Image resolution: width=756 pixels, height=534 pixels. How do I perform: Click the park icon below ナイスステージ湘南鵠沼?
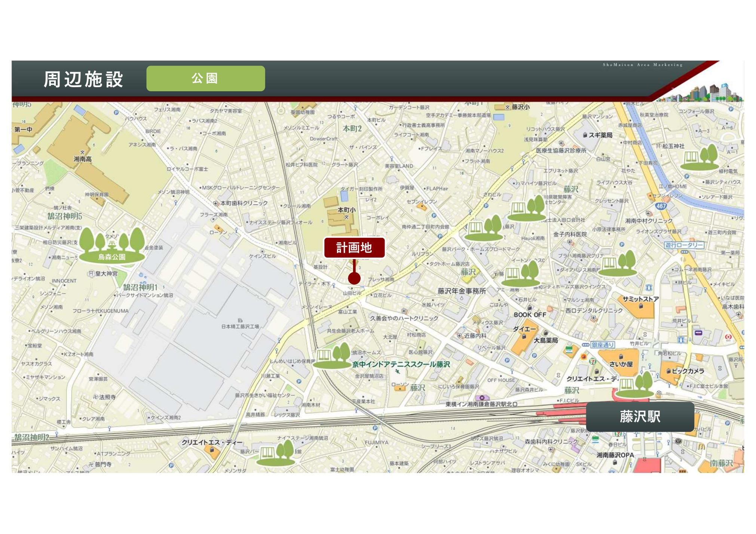tap(276, 453)
